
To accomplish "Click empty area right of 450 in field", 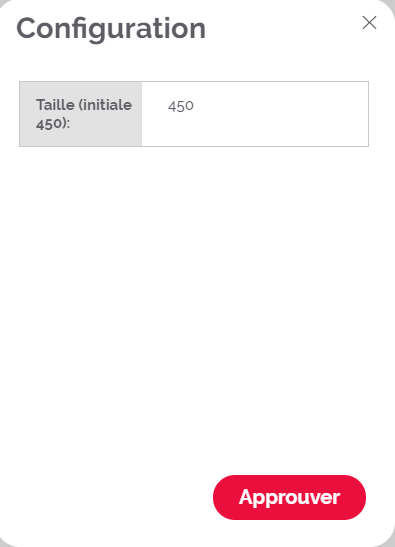I will click(x=279, y=114).
